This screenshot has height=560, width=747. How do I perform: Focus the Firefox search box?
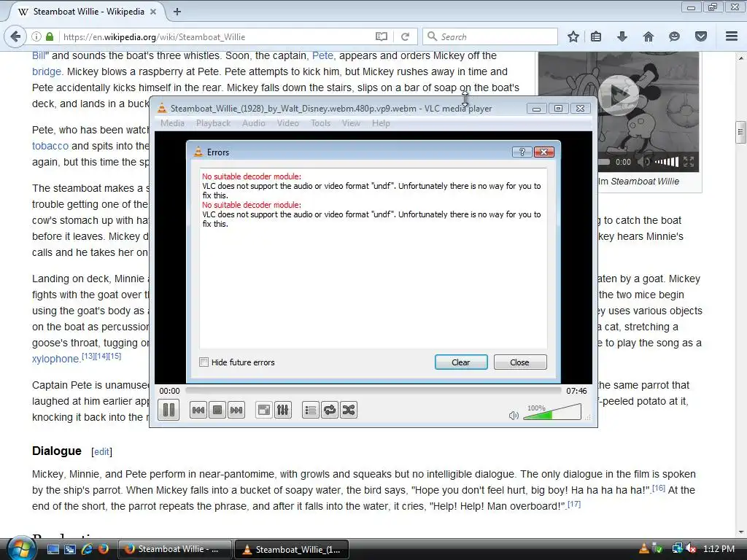pyautogui.click(x=489, y=36)
